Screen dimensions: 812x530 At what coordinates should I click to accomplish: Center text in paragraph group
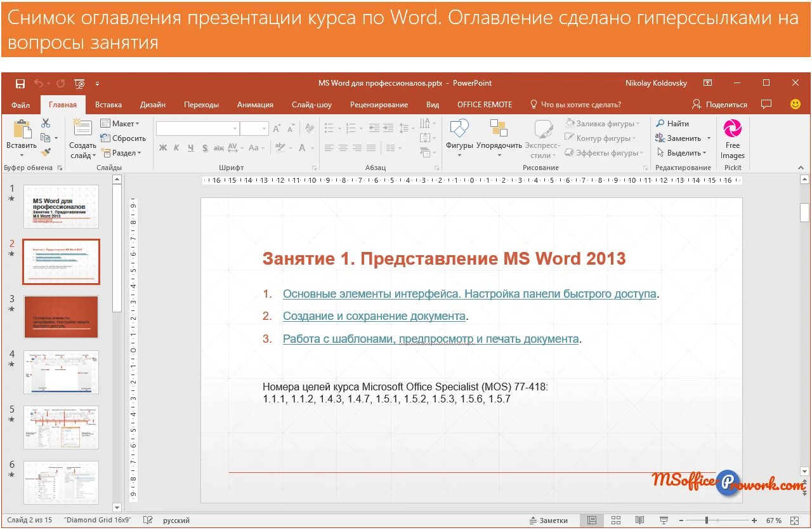[343, 148]
